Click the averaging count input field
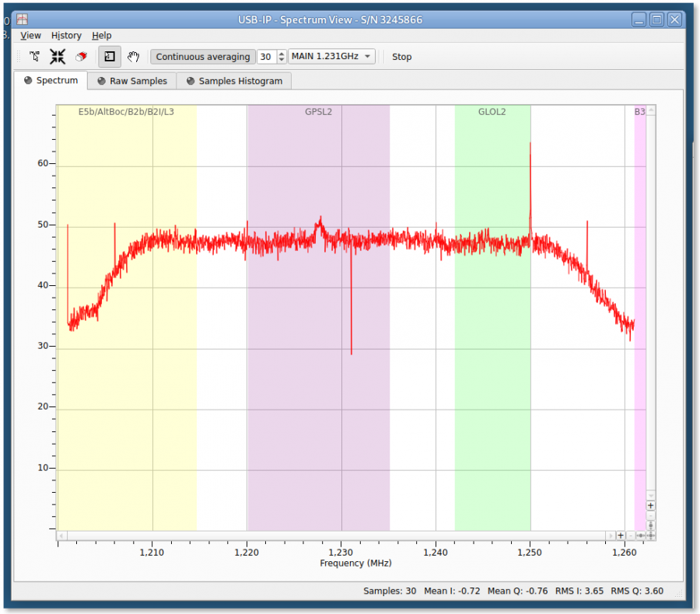Image resolution: width=700 pixels, height=614 pixels. pos(266,57)
